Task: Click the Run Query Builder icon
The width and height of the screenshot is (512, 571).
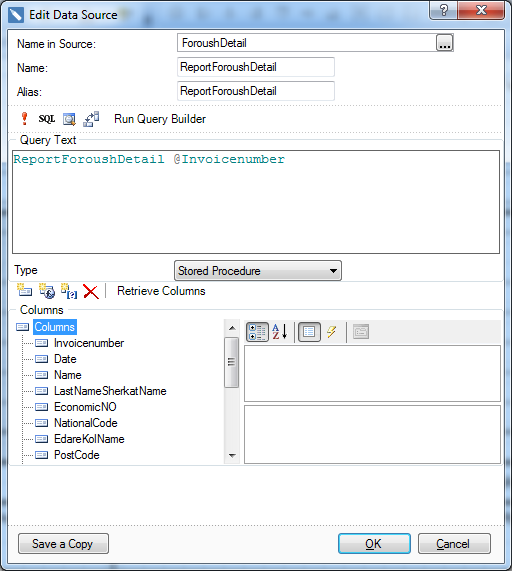Action: pos(91,119)
